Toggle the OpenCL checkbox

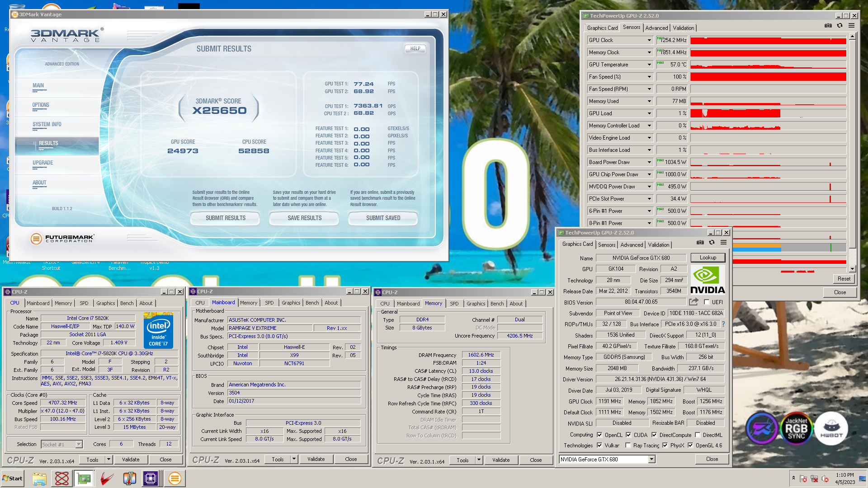coord(599,435)
